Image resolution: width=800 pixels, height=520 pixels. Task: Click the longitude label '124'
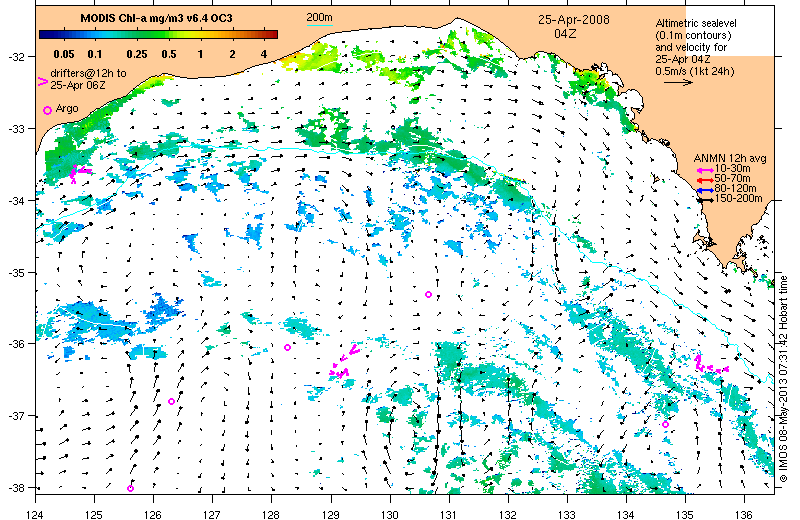coord(35,514)
